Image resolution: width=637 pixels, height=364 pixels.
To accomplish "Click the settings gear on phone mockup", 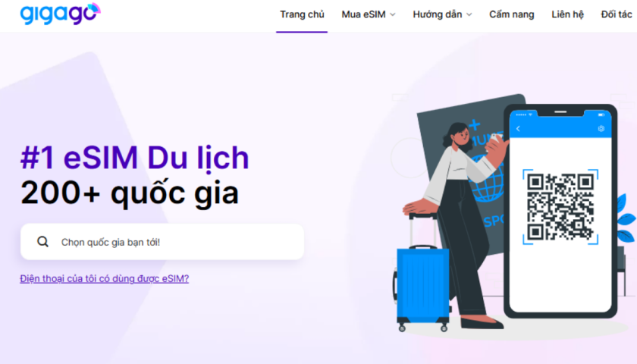I will coord(601,129).
